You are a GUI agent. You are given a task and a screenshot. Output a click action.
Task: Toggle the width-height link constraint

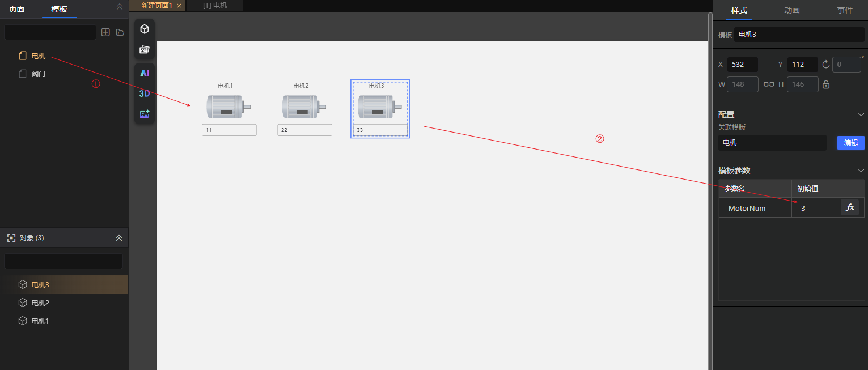(769, 84)
